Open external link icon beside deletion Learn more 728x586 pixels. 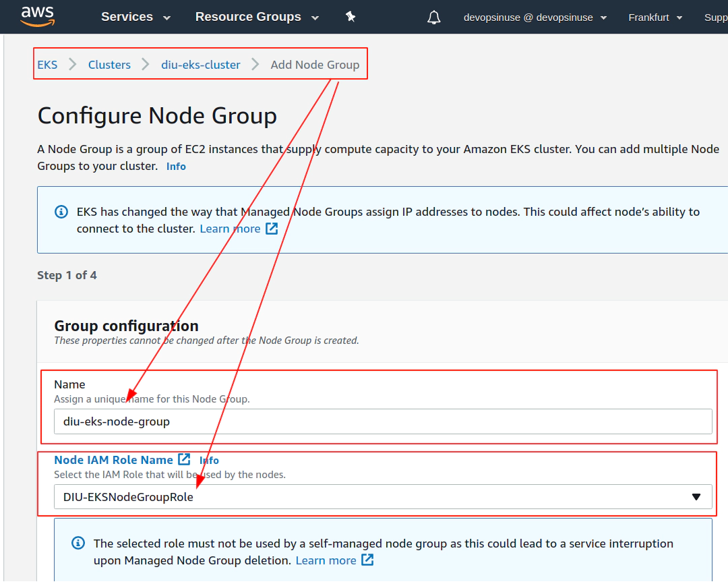367,560
